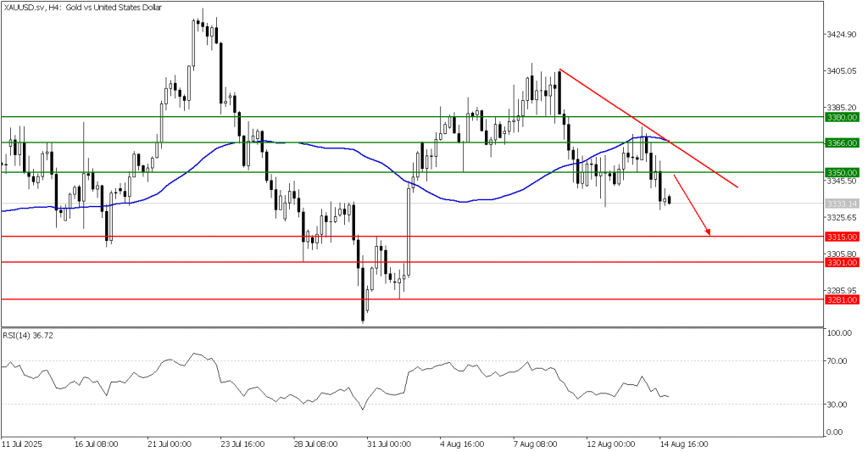Click the 7 Aug 08:00 time label
The width and height of the screenshot is (868, 452).
tap(535, 445)
